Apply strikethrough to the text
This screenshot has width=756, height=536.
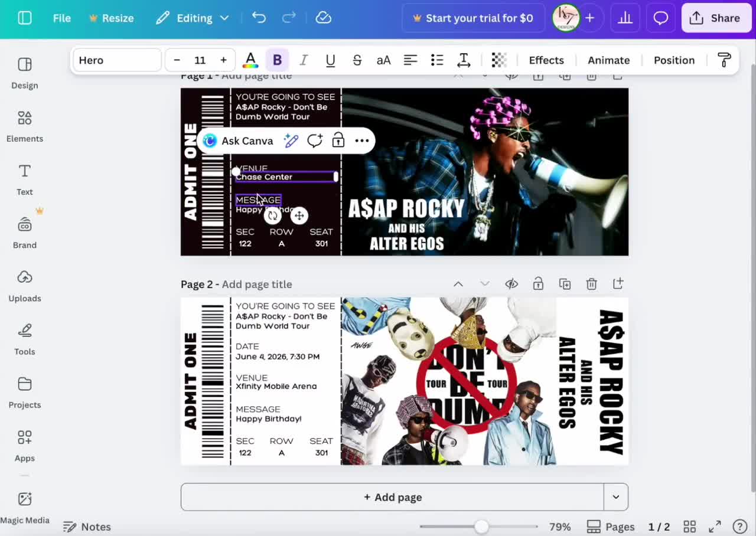point(357,60)
